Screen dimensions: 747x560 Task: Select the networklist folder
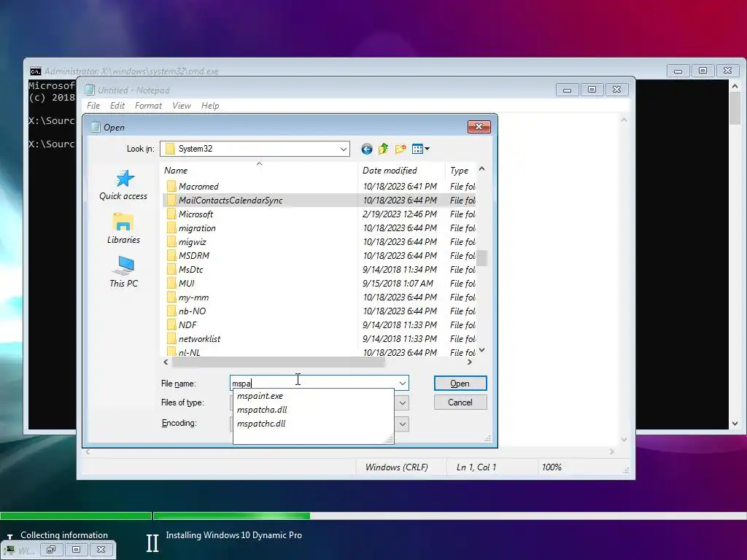click(x=199, y=339)
